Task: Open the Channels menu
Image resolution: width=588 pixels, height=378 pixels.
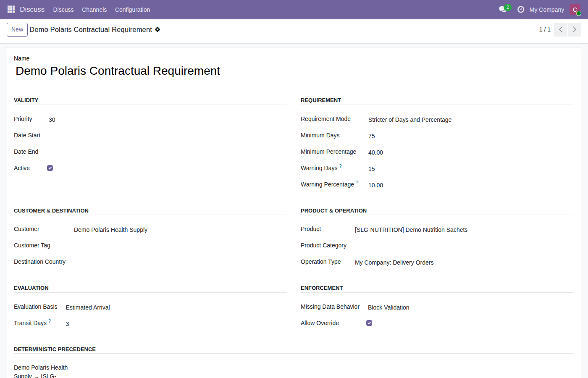Action: [94, 9]
